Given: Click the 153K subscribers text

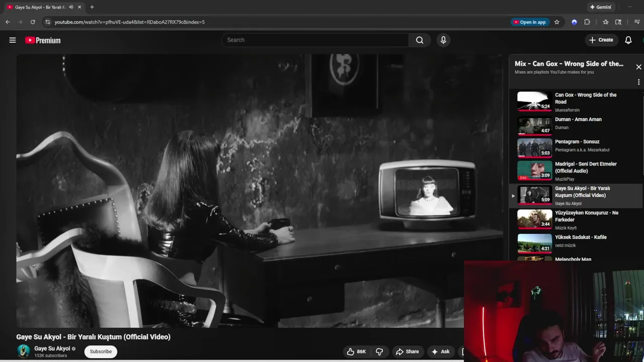Looking at the screenshot, I should click(50, 355).
